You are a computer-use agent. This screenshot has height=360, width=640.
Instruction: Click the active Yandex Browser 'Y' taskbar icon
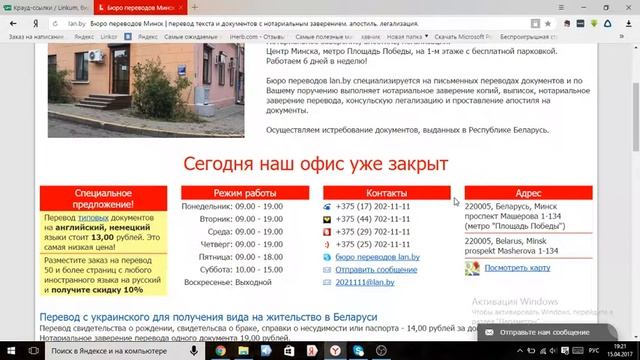[336, 351]
